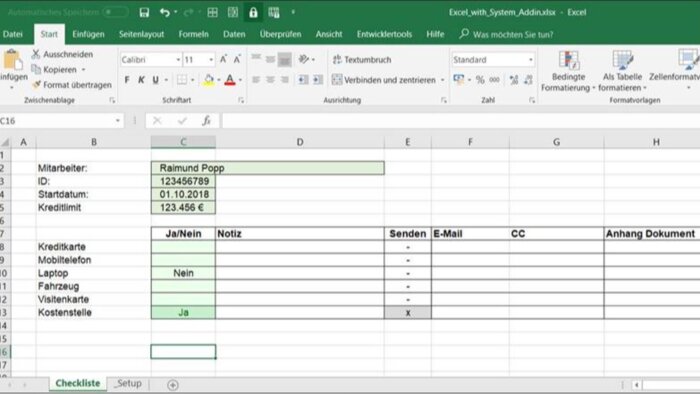This screenshot has width=700, height=394.
Task: Click decrease indent icon
Action: [303, 80]
